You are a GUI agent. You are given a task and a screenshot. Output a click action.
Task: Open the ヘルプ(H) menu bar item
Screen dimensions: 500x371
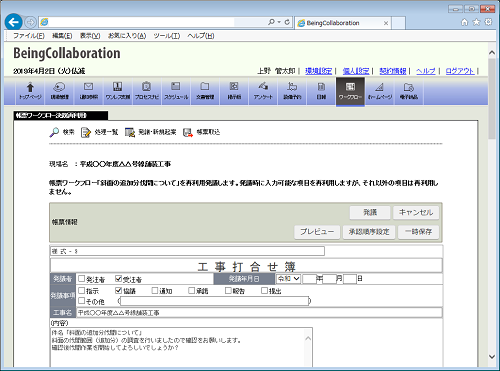[201, 36]
